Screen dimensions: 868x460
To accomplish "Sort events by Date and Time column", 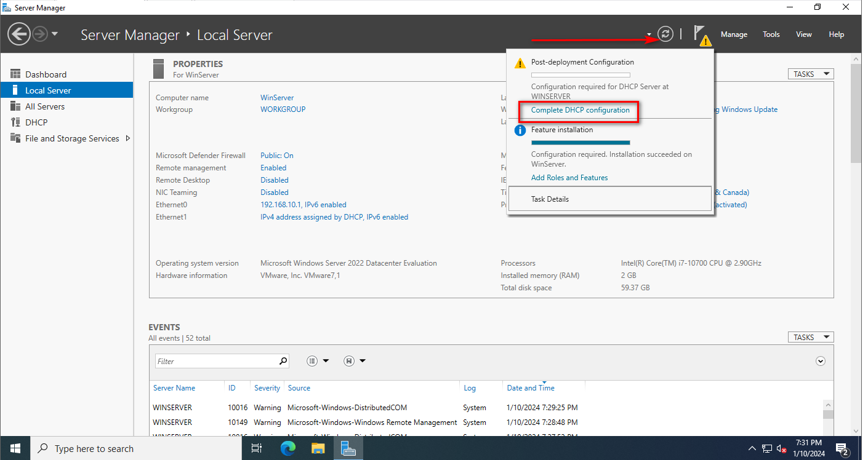I will pyautogui.click(x=531, y=388).
